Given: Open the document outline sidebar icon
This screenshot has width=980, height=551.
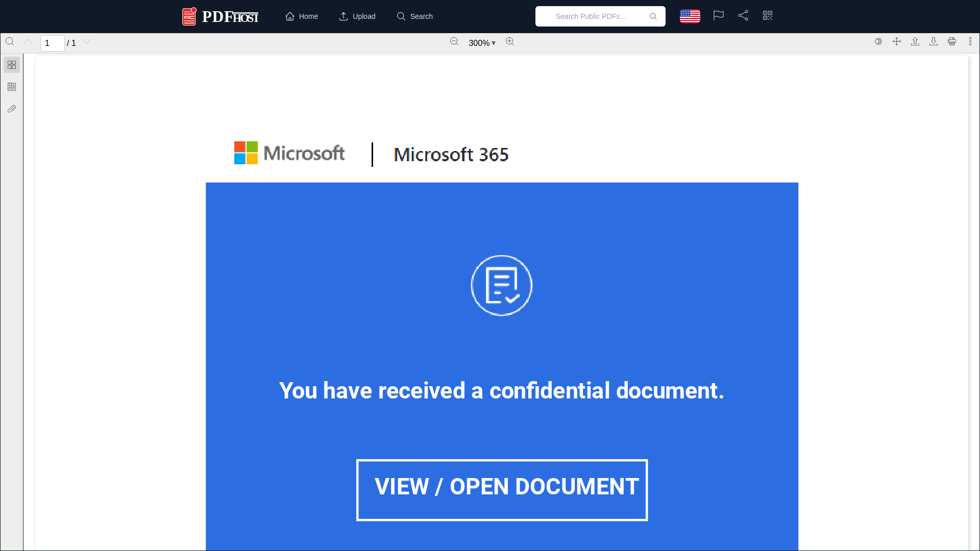Looking at the screenshot, I should point(11,87).
